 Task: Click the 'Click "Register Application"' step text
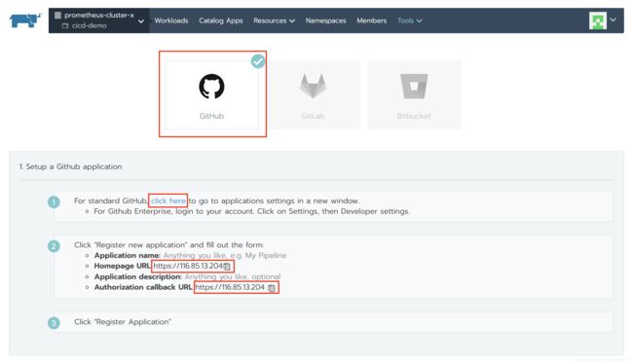click(123, 322)
